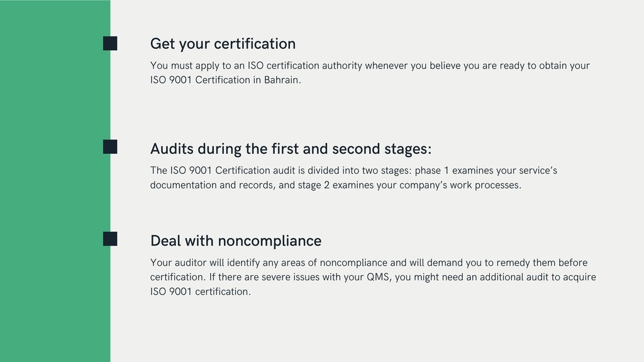
Task: Click the square bullet beside Deal with noncompliance
Action: (x=110, y=239)
